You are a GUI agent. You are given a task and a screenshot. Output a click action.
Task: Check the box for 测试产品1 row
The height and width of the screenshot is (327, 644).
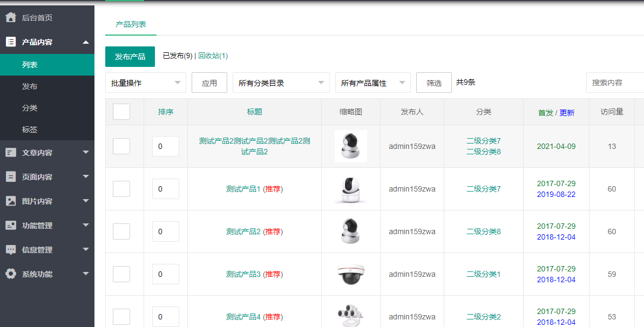(x=121, y=189)
